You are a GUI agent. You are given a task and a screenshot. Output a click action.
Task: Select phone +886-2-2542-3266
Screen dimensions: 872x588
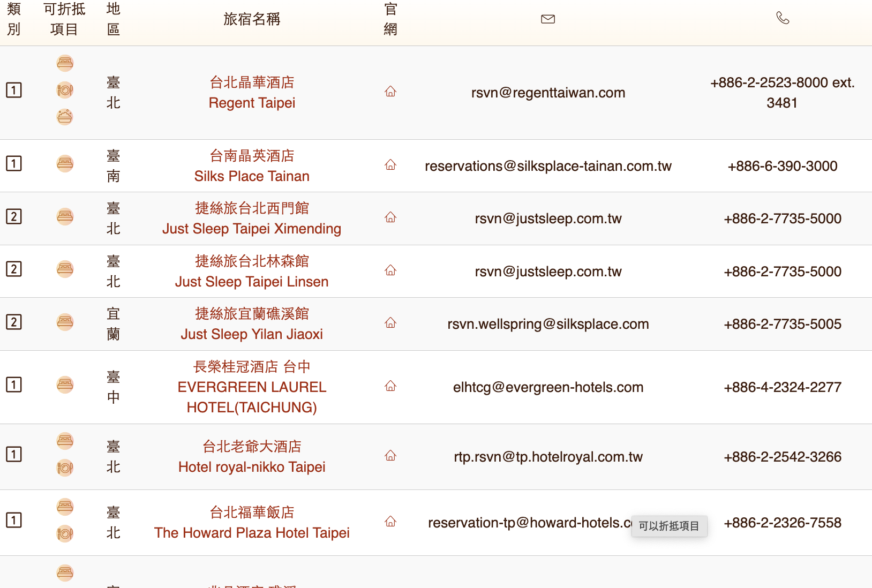pos(783,457)
